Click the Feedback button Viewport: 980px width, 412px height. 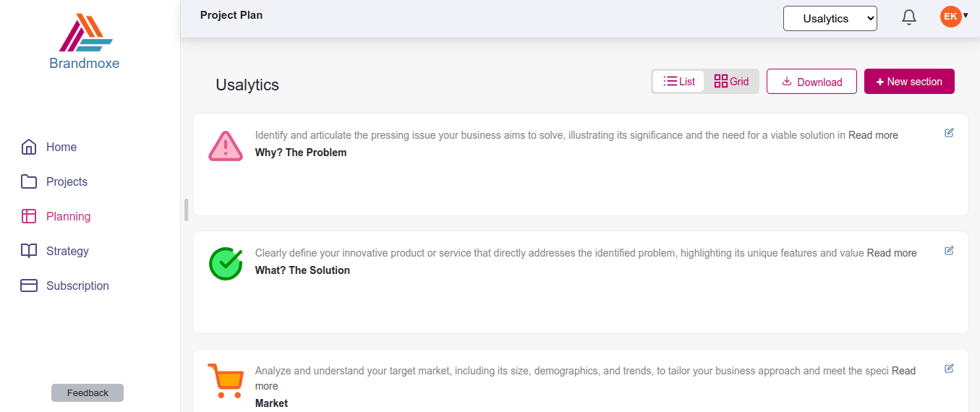click(x=88, y=393)
